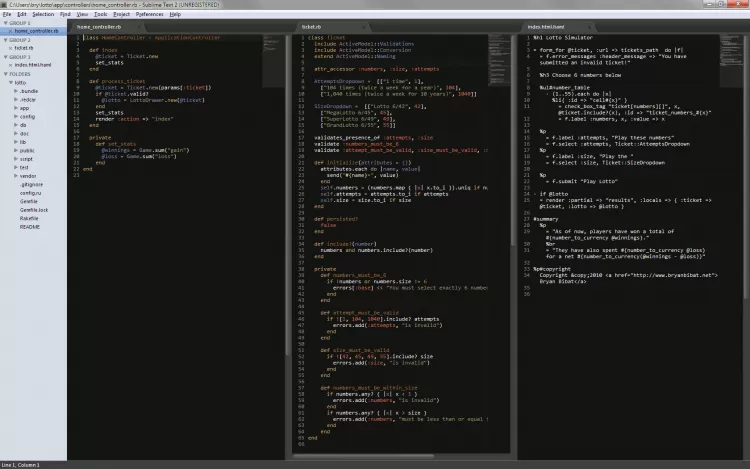
Task: Click the Line 1, Column 1 status text
Action: coord(22,465)
